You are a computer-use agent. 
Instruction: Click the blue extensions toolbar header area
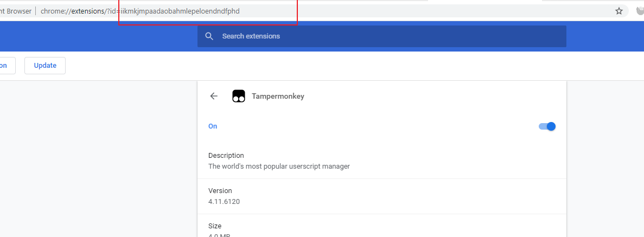coord(98,36)
